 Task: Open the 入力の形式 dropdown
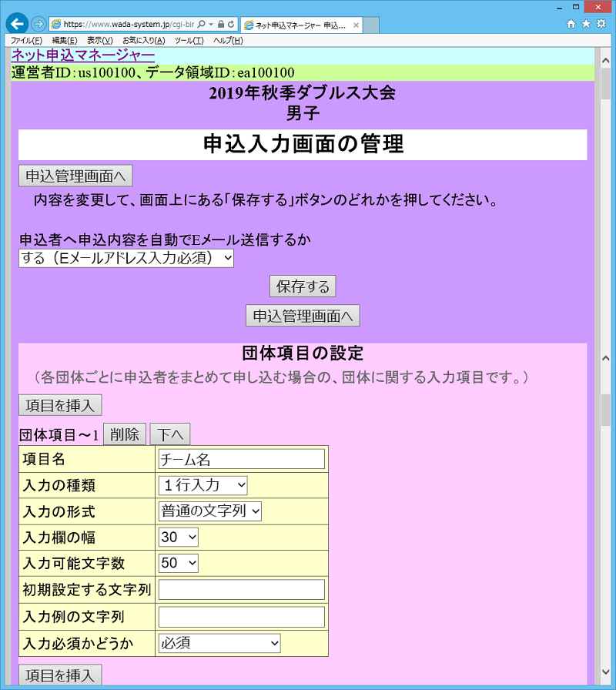[210, 511]
